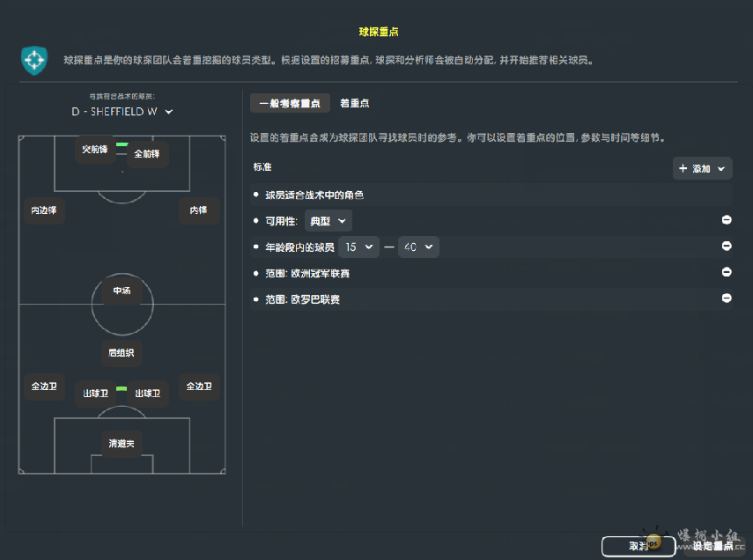Click the 添加 add criterion button
This screenshot has height=560, width=753.
tap(702, 168)
